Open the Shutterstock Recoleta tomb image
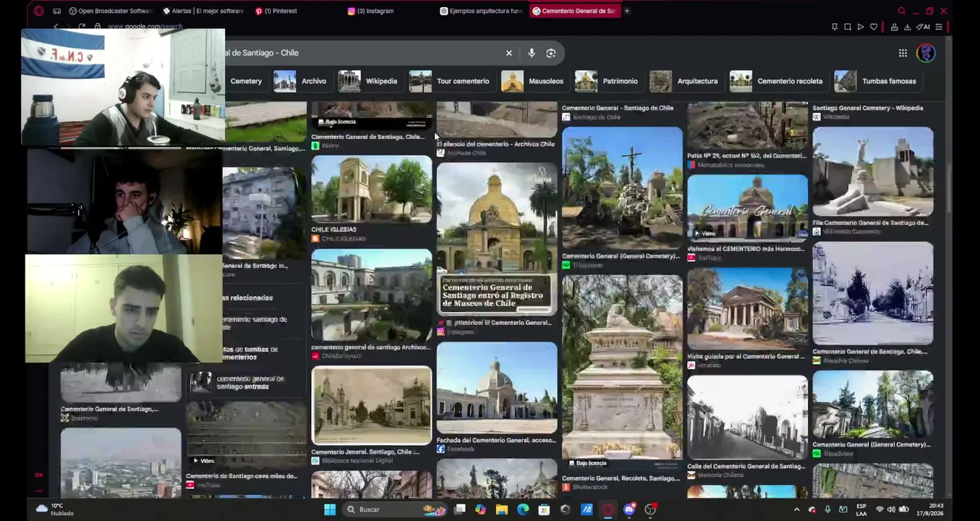Image resolution: width=980 pixels, height=521 pixels. tap(622, 373)
